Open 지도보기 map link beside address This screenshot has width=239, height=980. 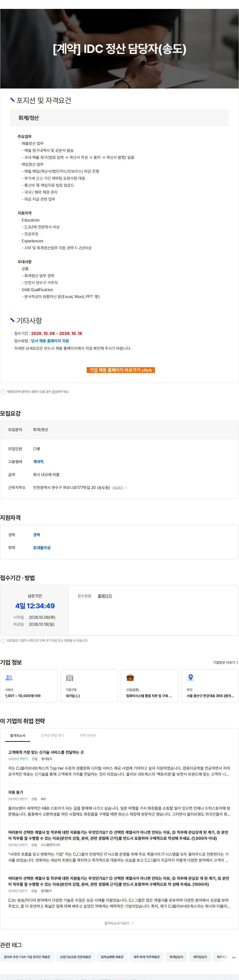[x=118, y=487]
